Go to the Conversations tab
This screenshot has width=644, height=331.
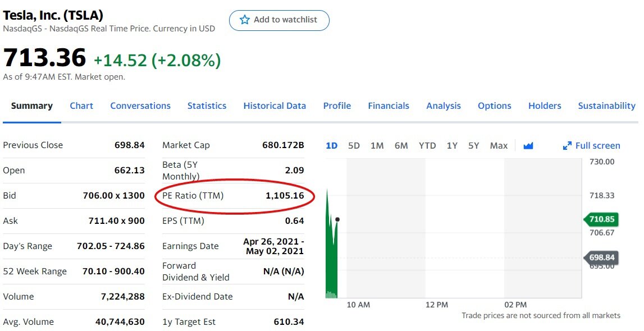tap(140, 106)
